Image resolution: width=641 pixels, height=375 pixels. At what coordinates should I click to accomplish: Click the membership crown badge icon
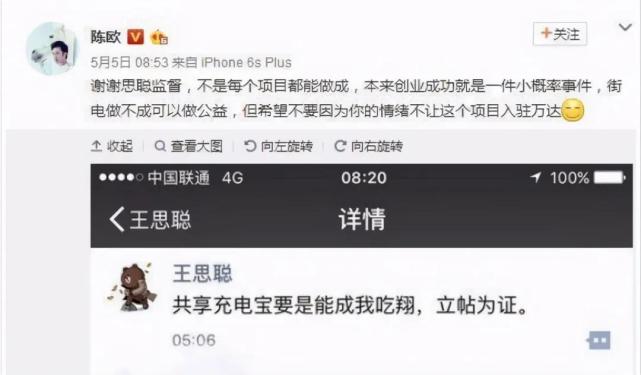[159, 38]
